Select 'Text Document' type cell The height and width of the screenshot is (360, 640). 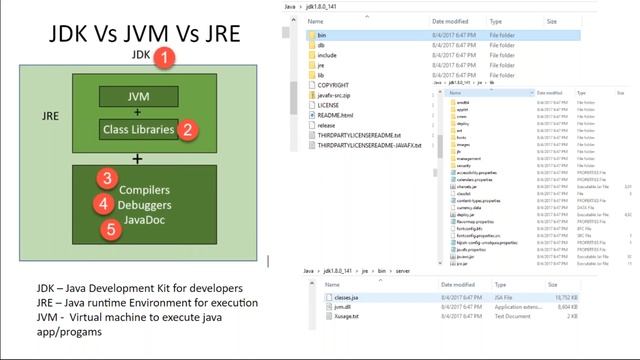pos(513,316)
